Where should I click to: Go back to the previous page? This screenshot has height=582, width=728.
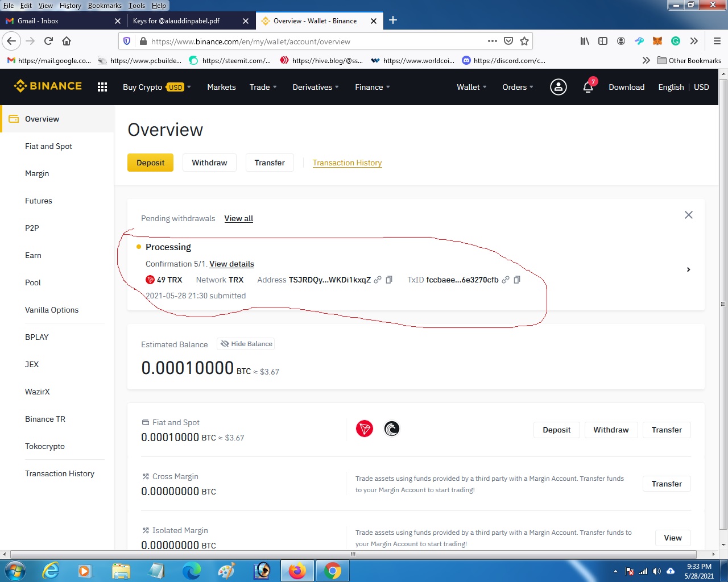point(12,41)
